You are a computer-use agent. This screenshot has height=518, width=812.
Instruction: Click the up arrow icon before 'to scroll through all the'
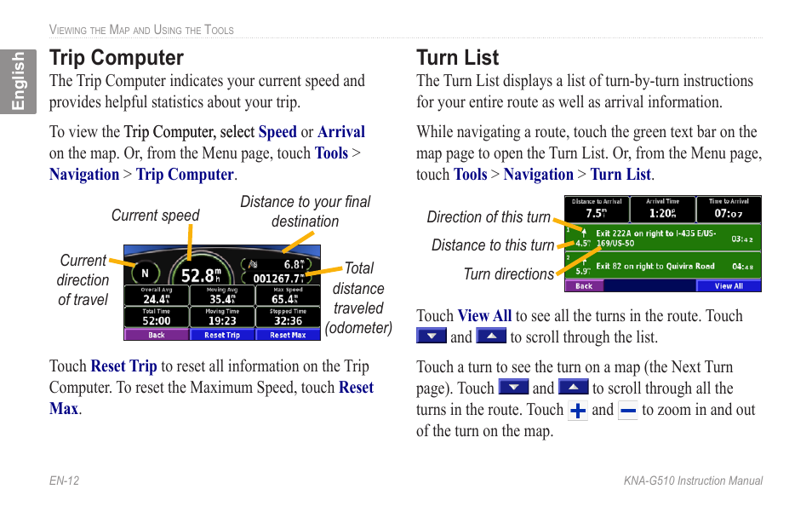tap(574, 387)
